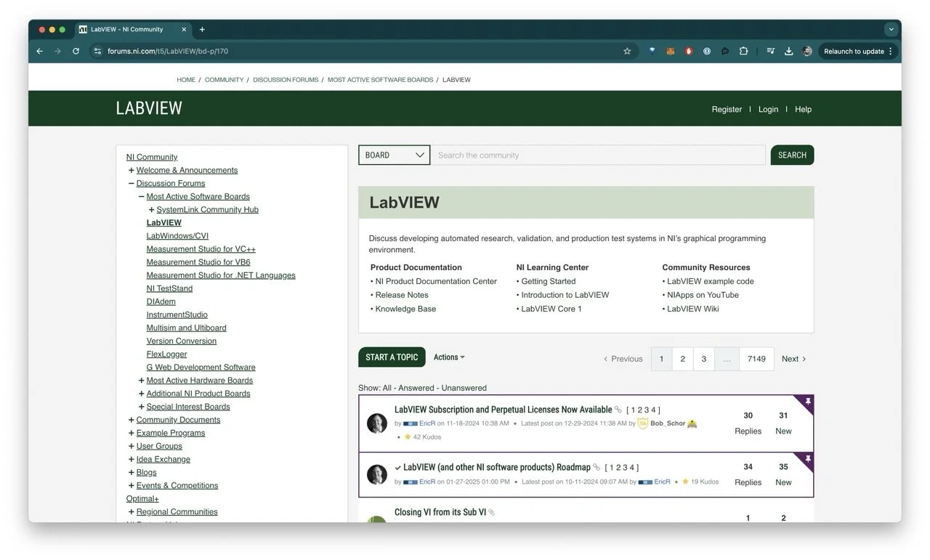Go to page 2 of topics

(x=682, y=359)
